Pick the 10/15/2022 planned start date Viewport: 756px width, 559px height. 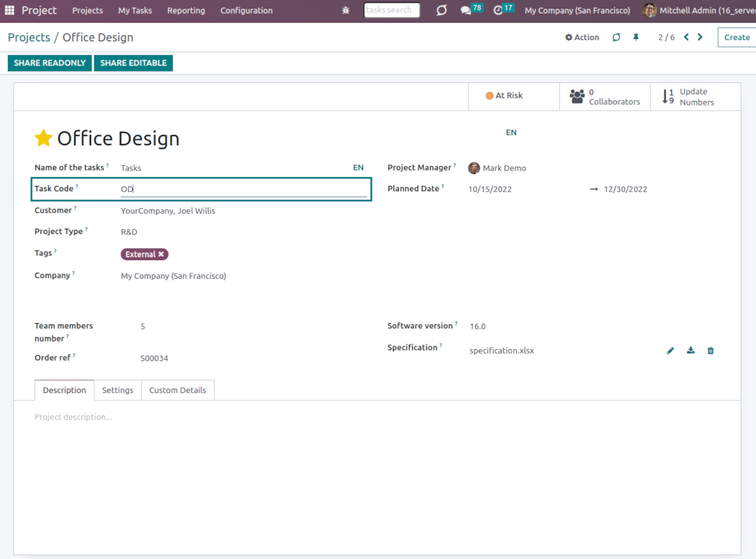coord(490,189)
